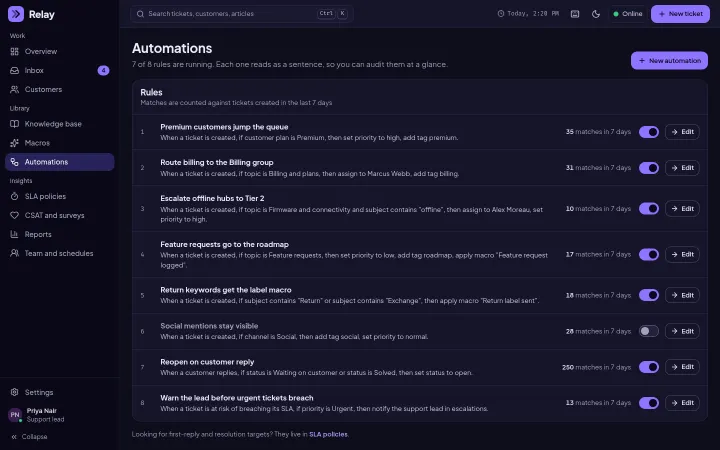Follow the SLA policies footer link
Screen dimensions: 720x450
328,434
